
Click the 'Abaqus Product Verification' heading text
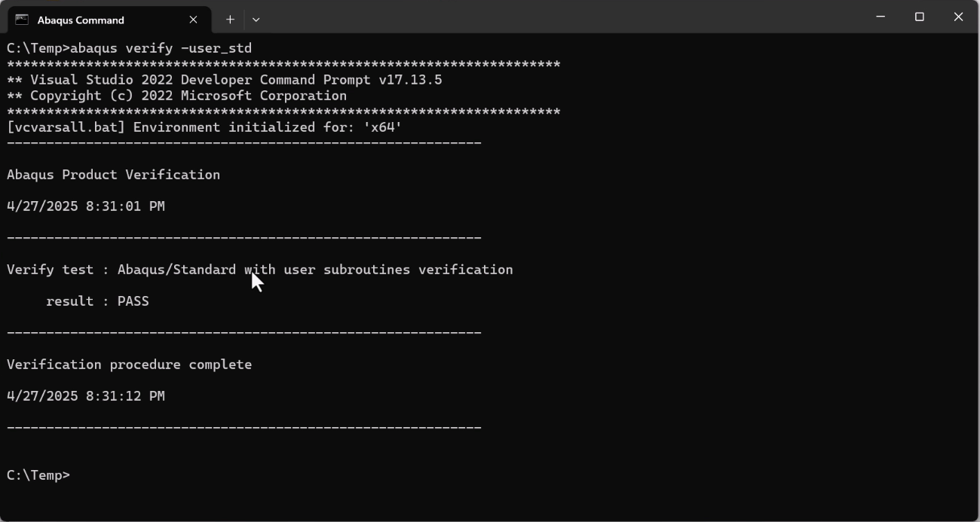113,175
